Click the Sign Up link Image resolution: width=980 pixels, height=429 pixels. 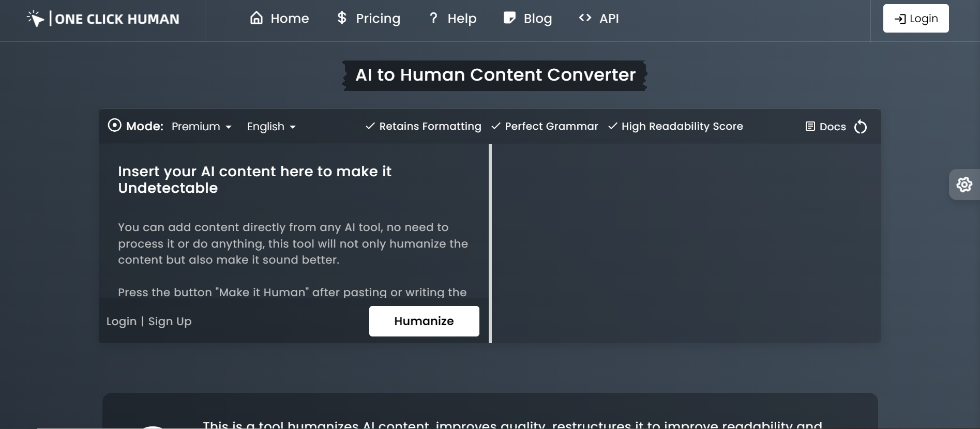(170, 321)
